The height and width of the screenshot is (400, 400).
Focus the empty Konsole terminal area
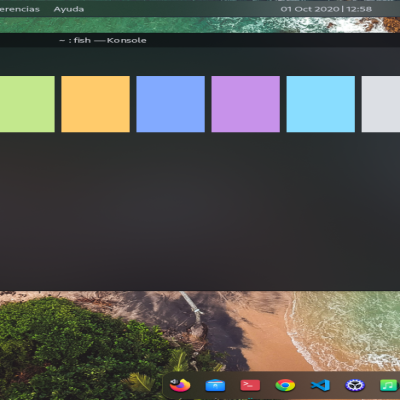(x=200, y=210)
